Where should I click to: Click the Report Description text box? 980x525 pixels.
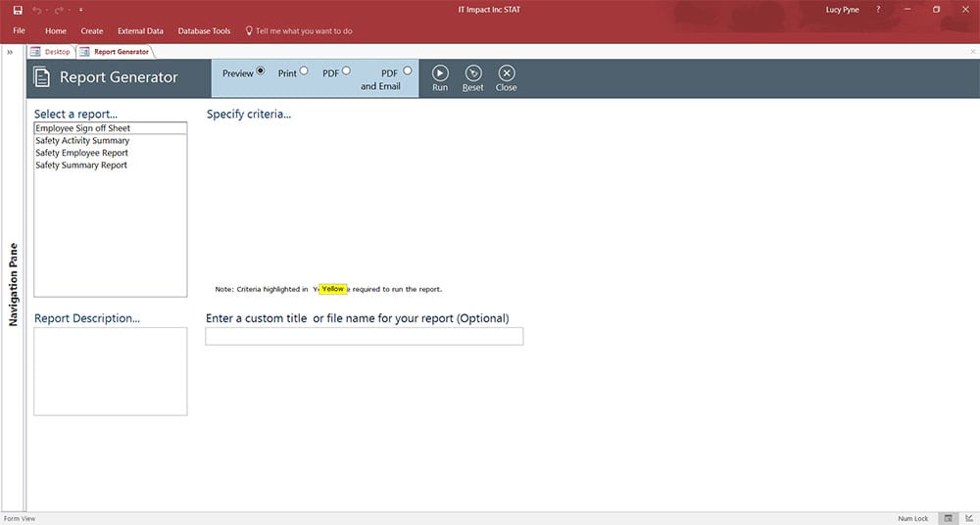coord(111,371)
